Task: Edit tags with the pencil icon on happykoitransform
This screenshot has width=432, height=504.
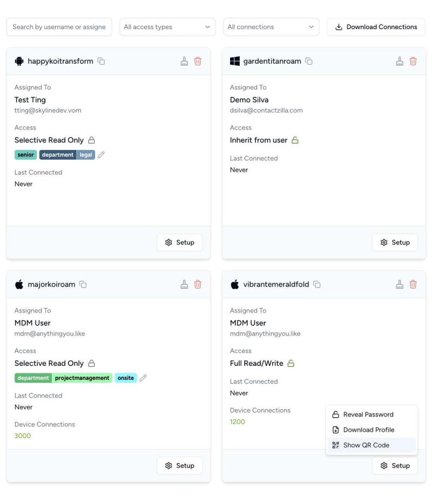Action: [100, 154]
